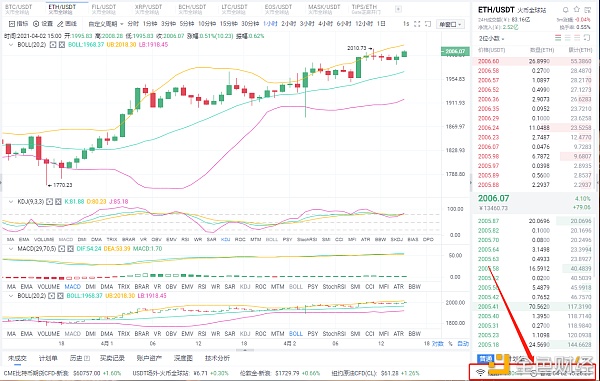This screenshot has width=600, height=381.
Task: Select combined buy/sell order book view icon
Action: (x=558, y=38)
